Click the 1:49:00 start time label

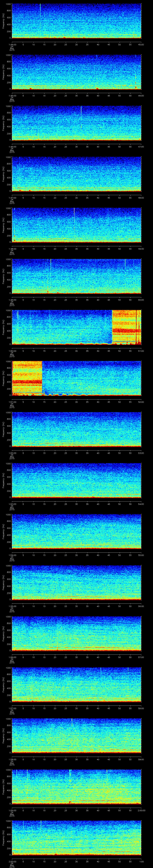click(x=12, y=300)
